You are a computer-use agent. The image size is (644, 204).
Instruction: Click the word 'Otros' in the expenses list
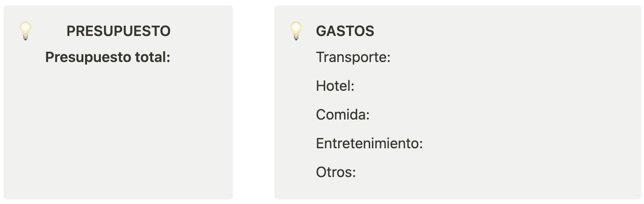click(x=334, y=173)
